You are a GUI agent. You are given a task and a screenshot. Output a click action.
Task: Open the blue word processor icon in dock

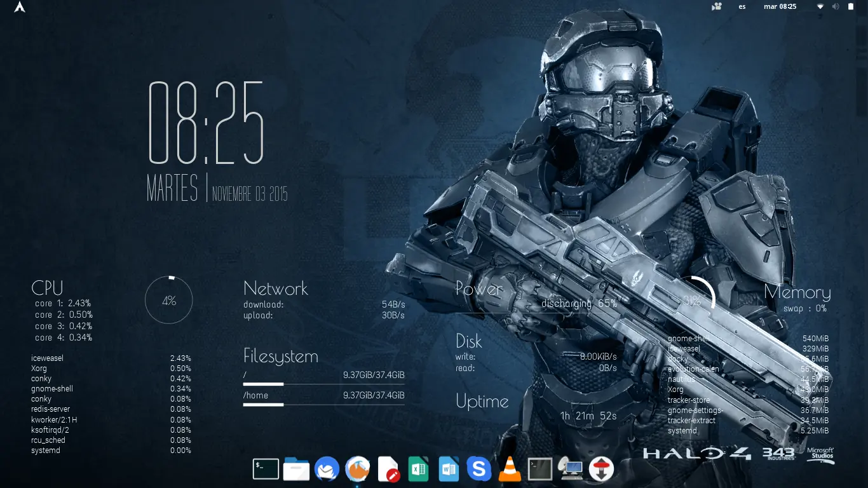click(x=449, y=469)
